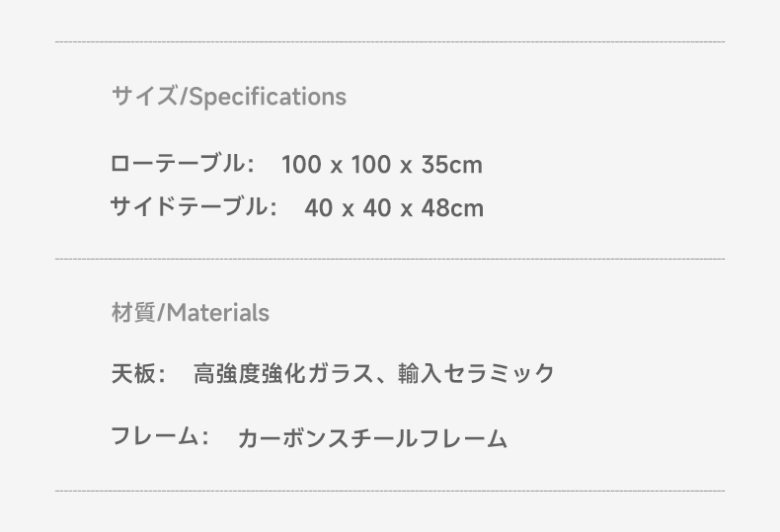This screenshot has height=532, width=780.
Task: Click the サイズ text in the heading
Action: click(144, 96)
